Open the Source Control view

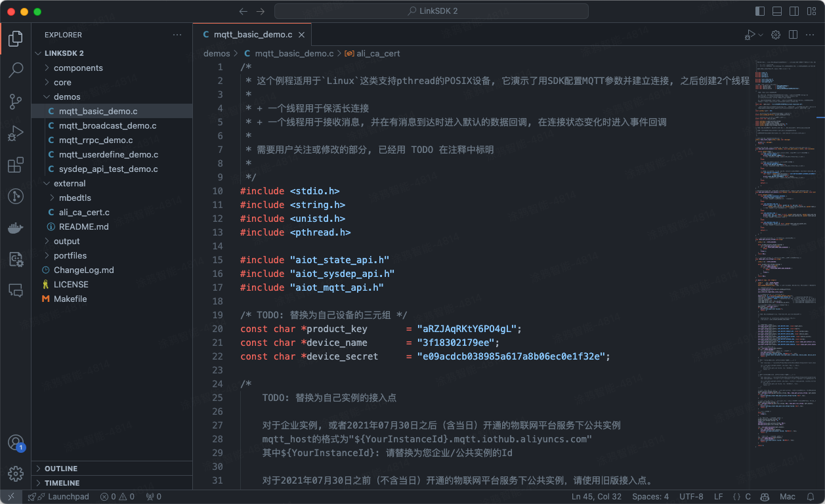coord(16,101)
